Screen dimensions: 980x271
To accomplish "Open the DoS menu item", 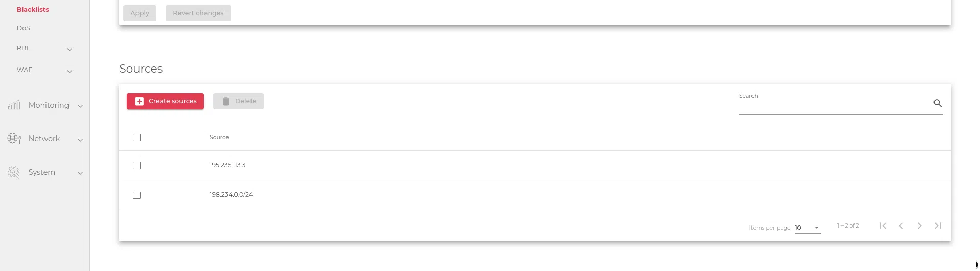I will 24,28.
